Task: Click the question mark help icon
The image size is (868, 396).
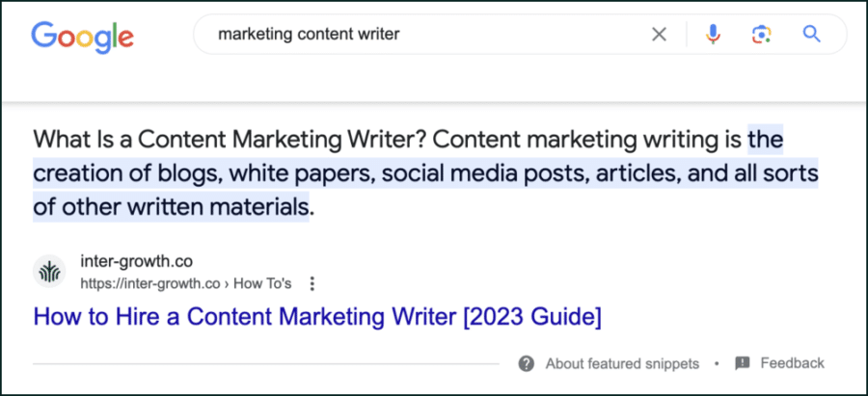Action: tap(527, 363)
